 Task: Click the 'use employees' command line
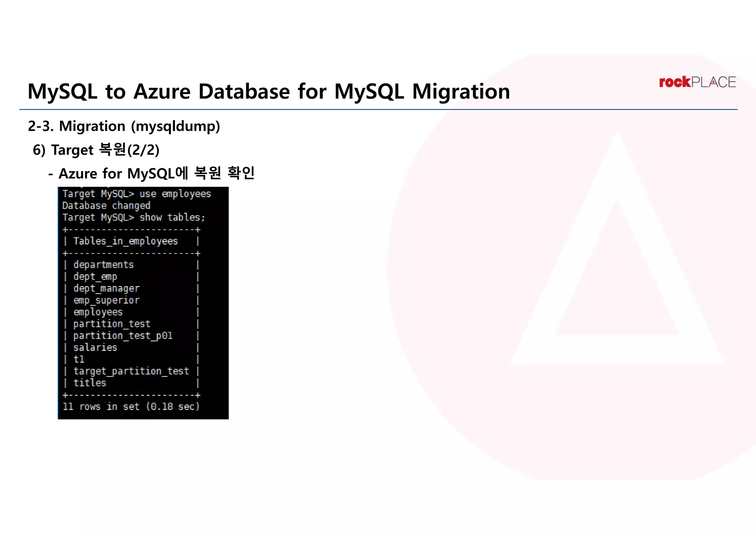coord(137,194)
